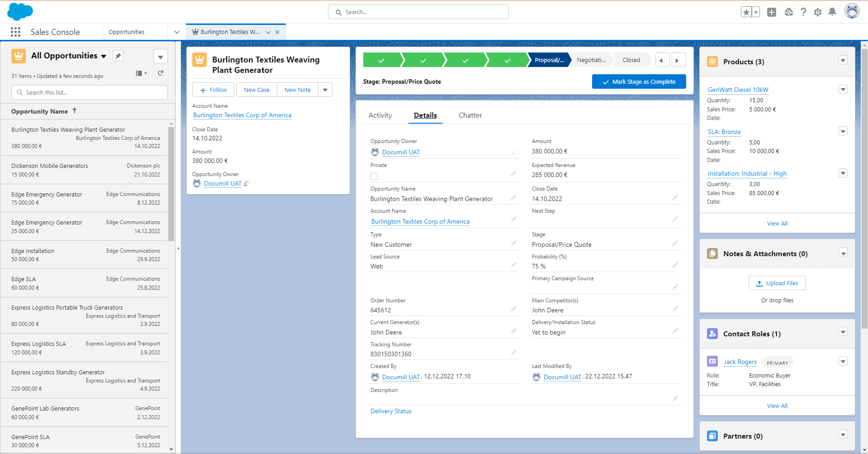Open Burlington Textiles Corp account in Details

tap(420, 221)
